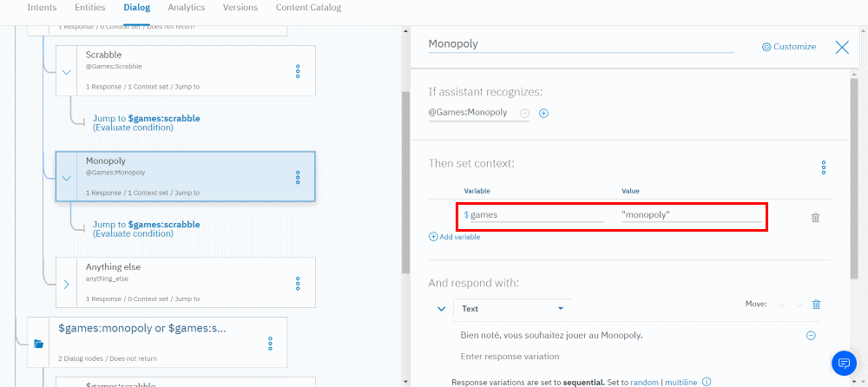
Task: Move response up arrow
Action: tap(780, 305)
